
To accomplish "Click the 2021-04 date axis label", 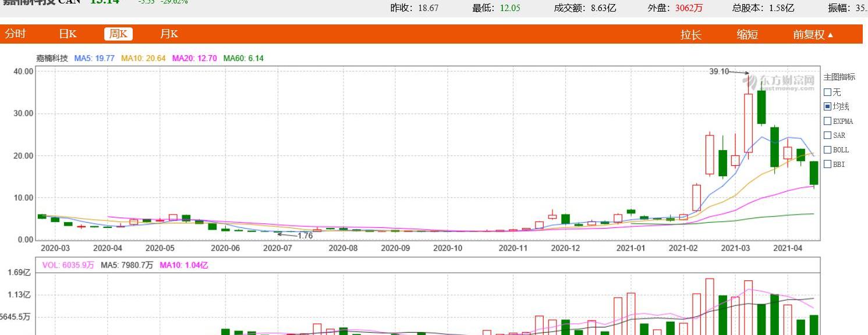I will pos(788,248).
